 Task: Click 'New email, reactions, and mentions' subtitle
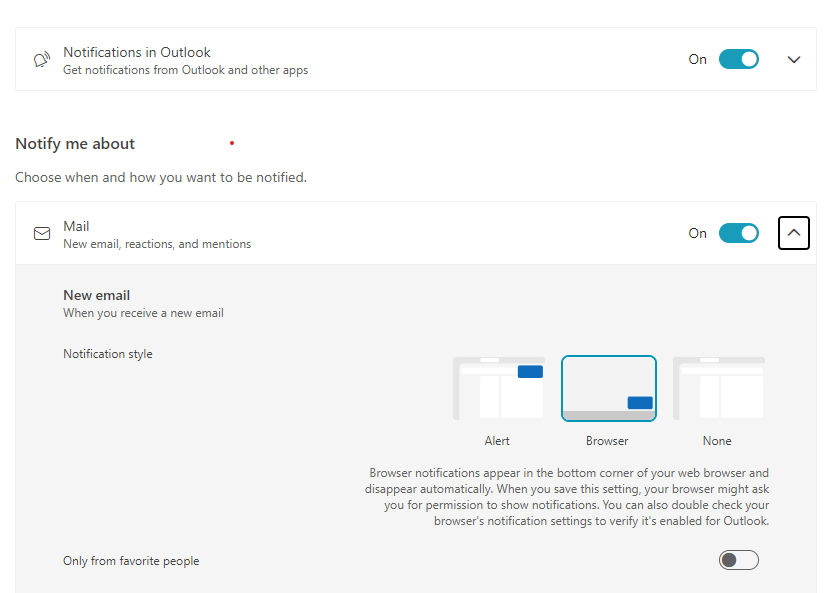[x=157, y=244]
